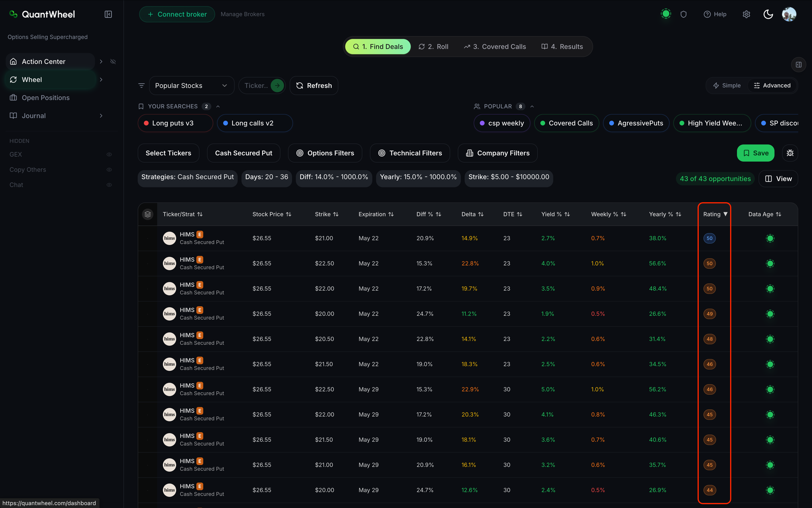Click the rating 50 badge on $21.00 May 22 row

coord(710,238)
